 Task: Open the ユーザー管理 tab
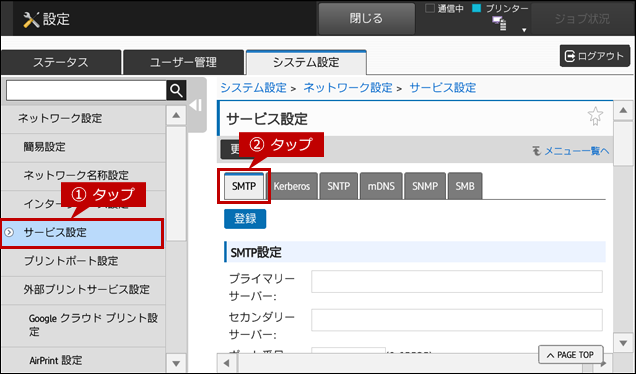coord(183,62)
